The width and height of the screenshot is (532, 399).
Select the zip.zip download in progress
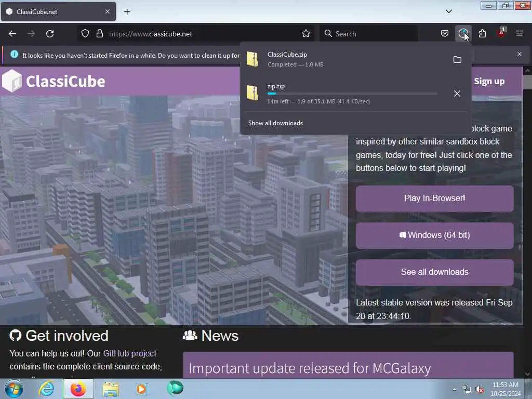pos(344,94)
